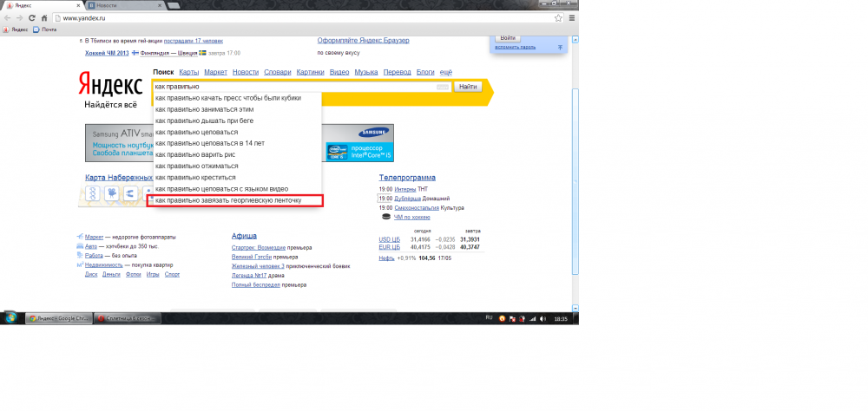The image size is (868, 411).
Task: Open the Маркет service tab
Action: click(x=215, y=73)
